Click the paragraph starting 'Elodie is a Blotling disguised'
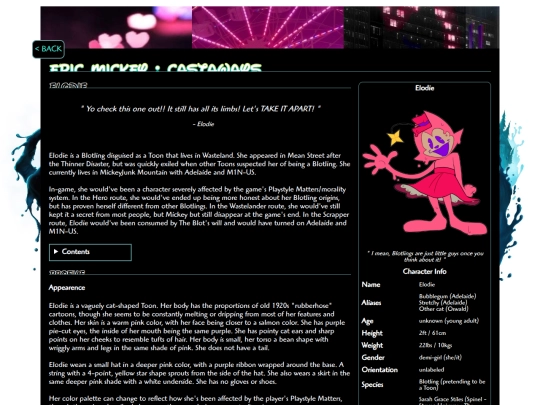Screen dimensions: 540x405 point(199,164)
